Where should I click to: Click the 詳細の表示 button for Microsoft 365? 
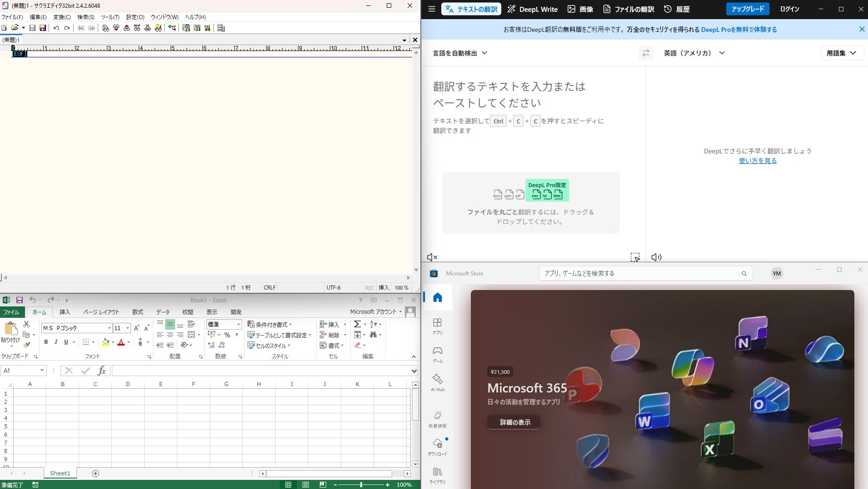[x=515, y=423]
